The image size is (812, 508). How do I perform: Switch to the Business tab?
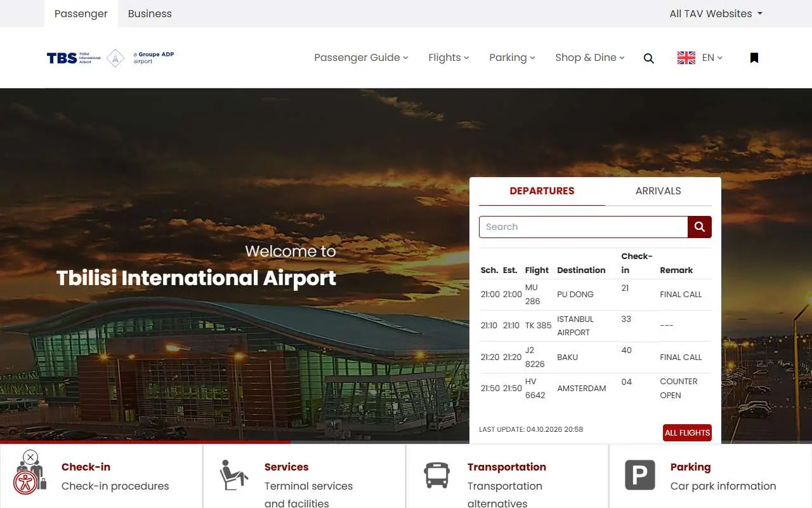pos(150,13)
